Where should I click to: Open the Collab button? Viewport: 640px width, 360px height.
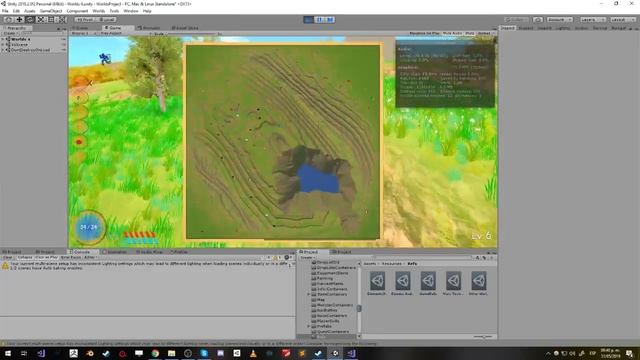(517, 20)
